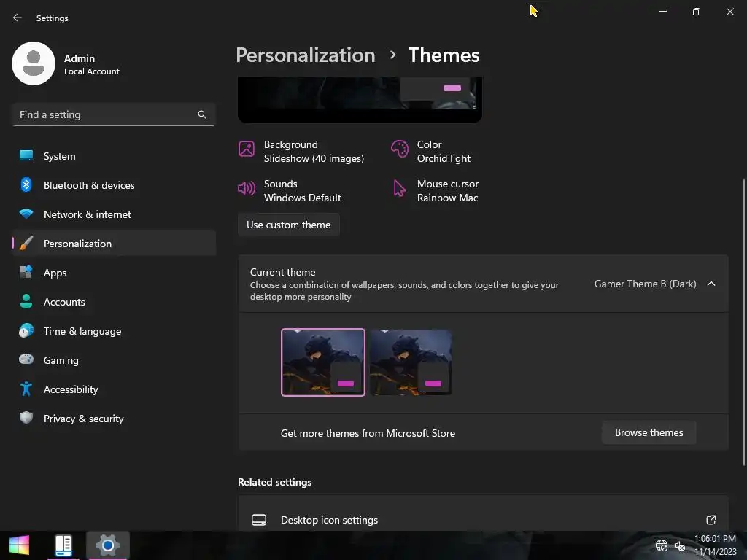Click the Sounds speaker icon
The height and width of the screenshot is (560, 747).
tap(247, 188)
